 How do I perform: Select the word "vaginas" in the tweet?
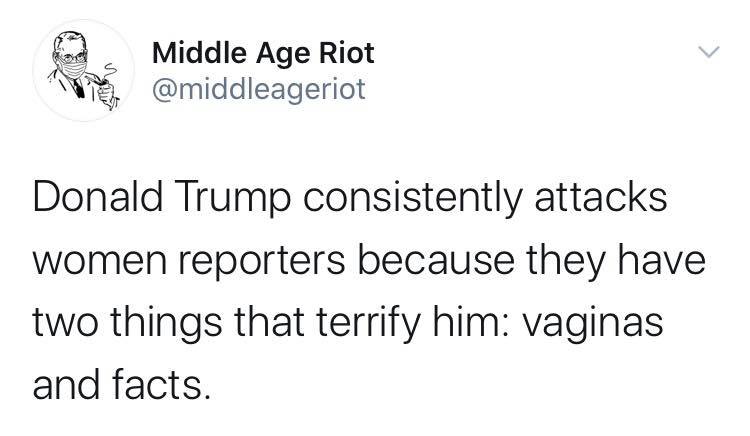click(593, 325)
